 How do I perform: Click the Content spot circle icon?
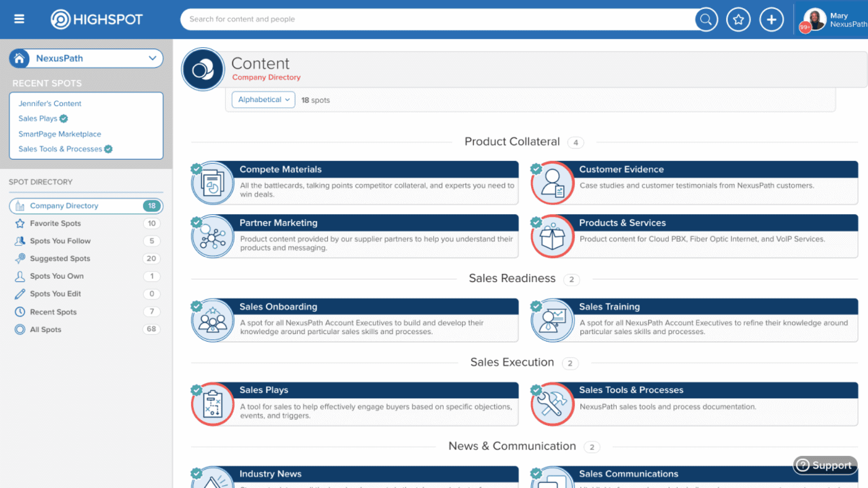point(203,69)
